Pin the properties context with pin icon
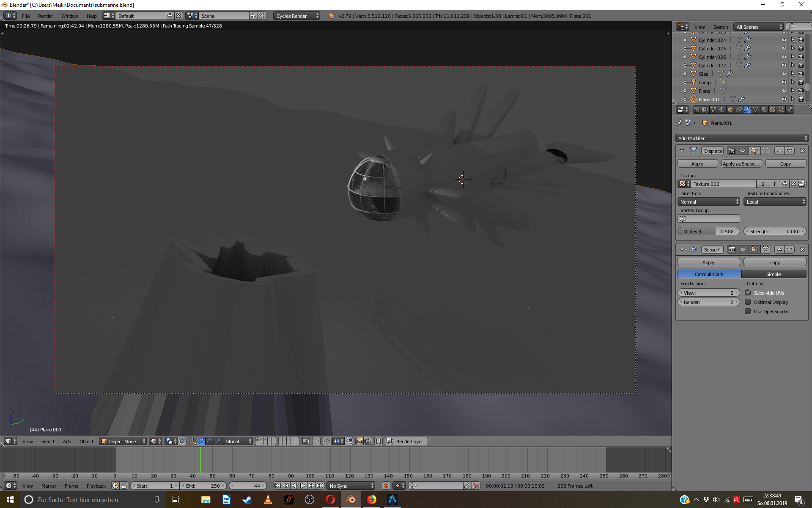This screenshot has width=812, height=508. 680,123
